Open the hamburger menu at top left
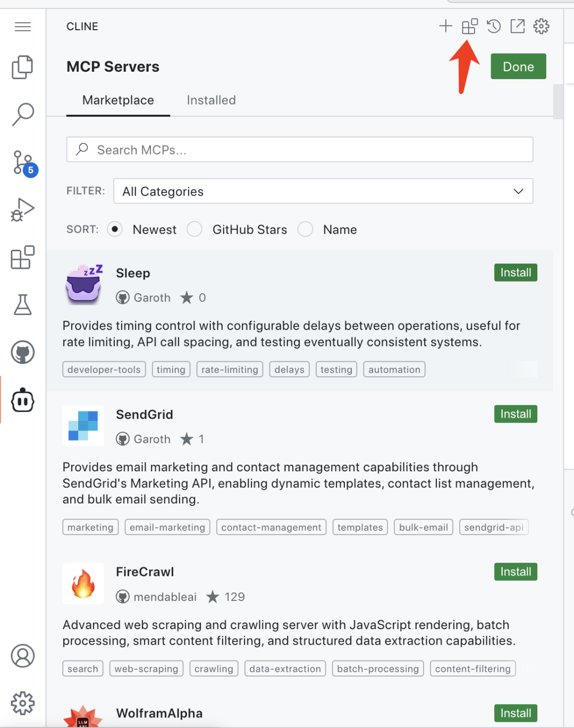Viewport: 574px width, 728px height. (22, 27)
